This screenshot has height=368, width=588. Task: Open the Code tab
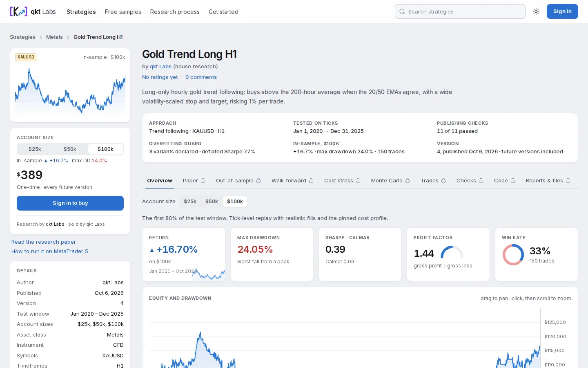click(x=505, y=180)
